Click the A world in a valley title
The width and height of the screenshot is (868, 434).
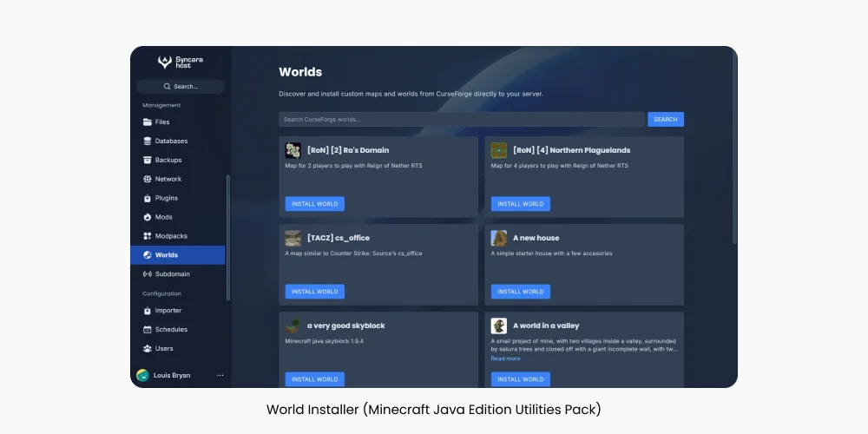tap(546, 326)
